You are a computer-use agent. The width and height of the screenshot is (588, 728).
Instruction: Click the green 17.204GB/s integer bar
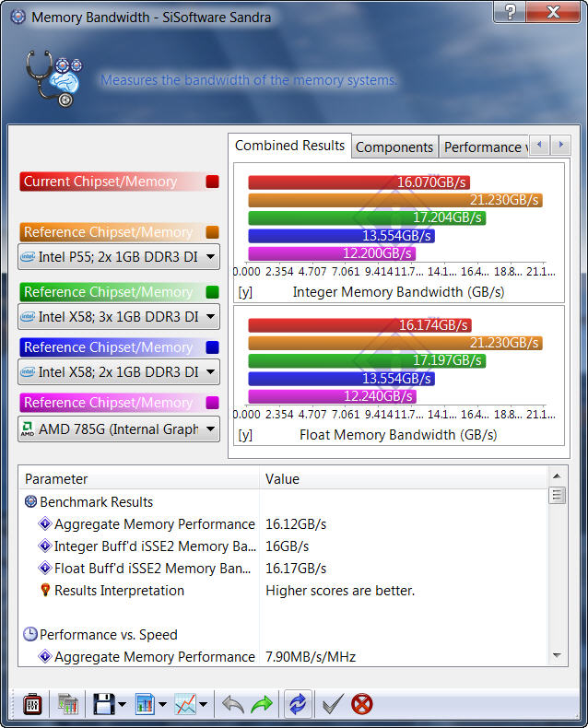point(367,217)
